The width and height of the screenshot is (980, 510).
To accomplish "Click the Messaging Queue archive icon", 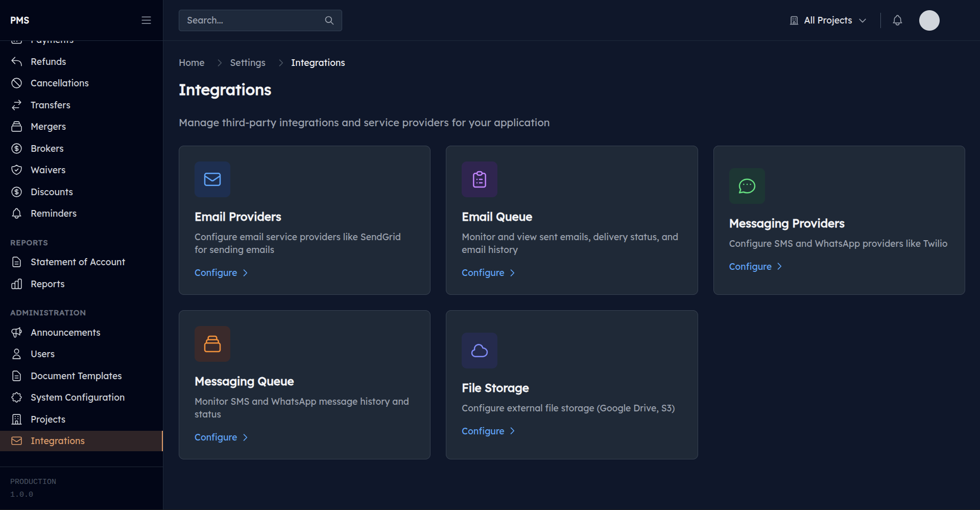I will (212, 344).
